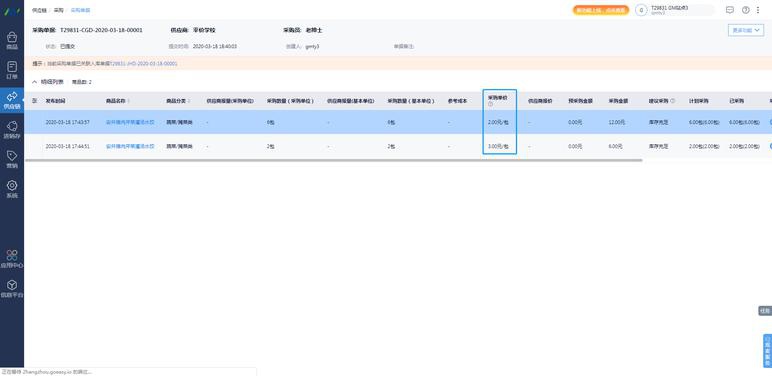Screen dimensions: 772x376
Task: Click the 参考成本 column header
Action: (457, 101)
